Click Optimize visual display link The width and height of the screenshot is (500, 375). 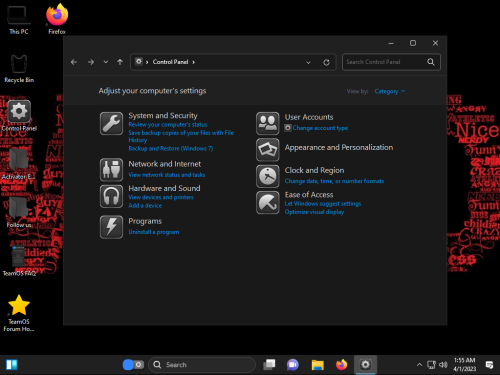point(314,212)
